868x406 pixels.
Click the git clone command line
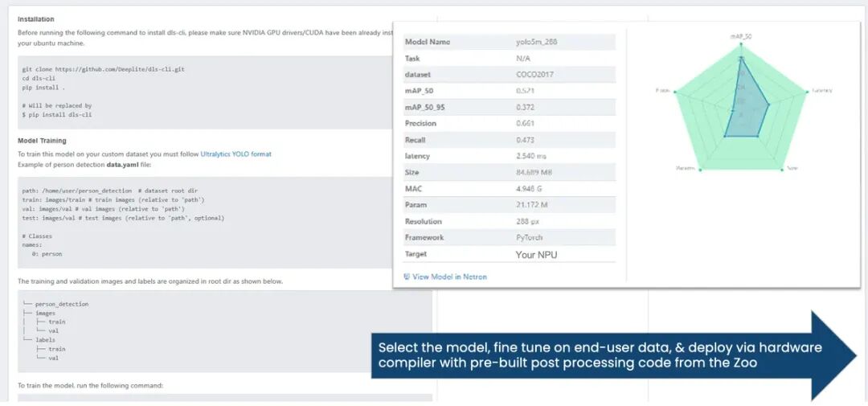104,69
